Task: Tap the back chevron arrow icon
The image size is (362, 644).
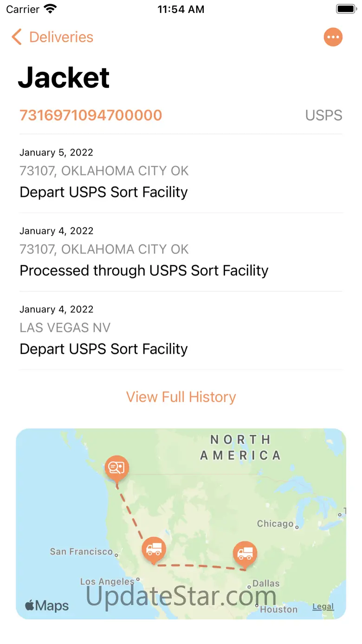Action: pyautogui.click(x=17, y=37)
